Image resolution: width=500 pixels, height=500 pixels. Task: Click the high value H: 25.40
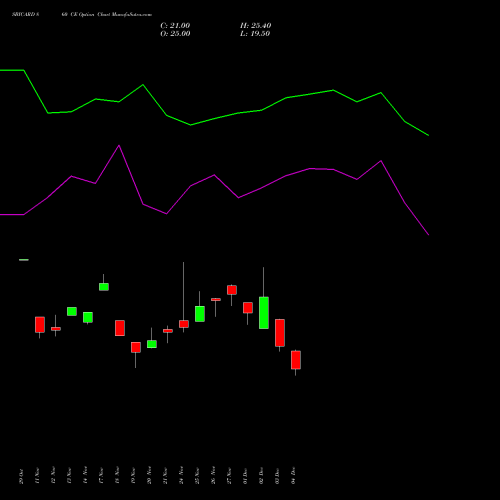click(x=255, y=26)
